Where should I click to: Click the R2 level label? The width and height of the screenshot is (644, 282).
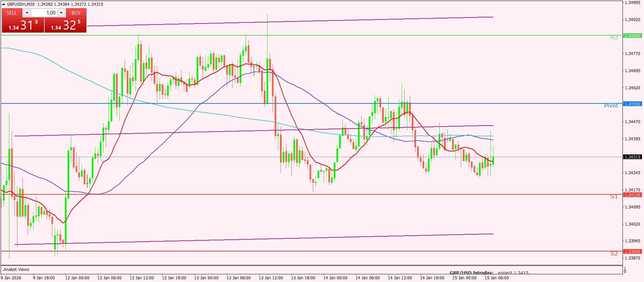pyautogui.click(x=614, y=38)
